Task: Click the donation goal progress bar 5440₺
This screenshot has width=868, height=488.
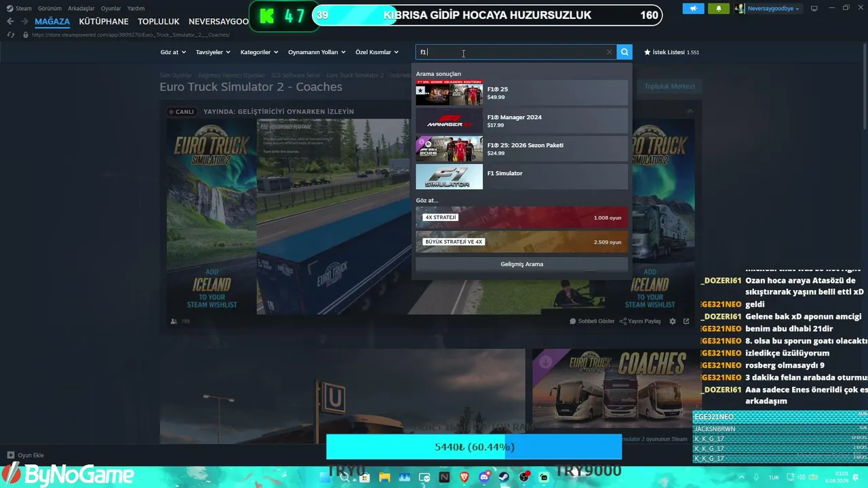Action: click(474, 447)
